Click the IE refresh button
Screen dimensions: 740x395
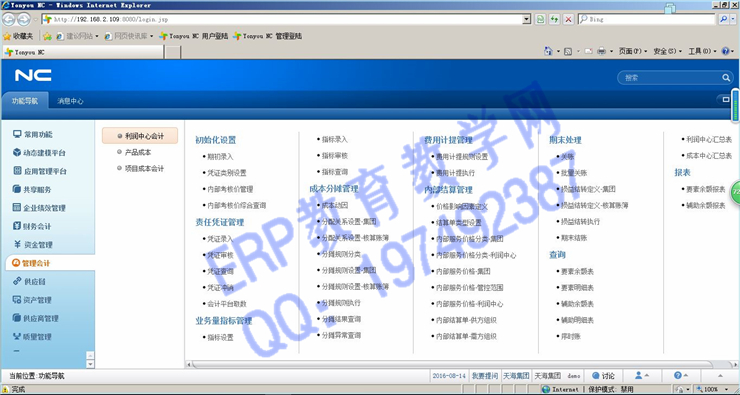tap(555, 19)
